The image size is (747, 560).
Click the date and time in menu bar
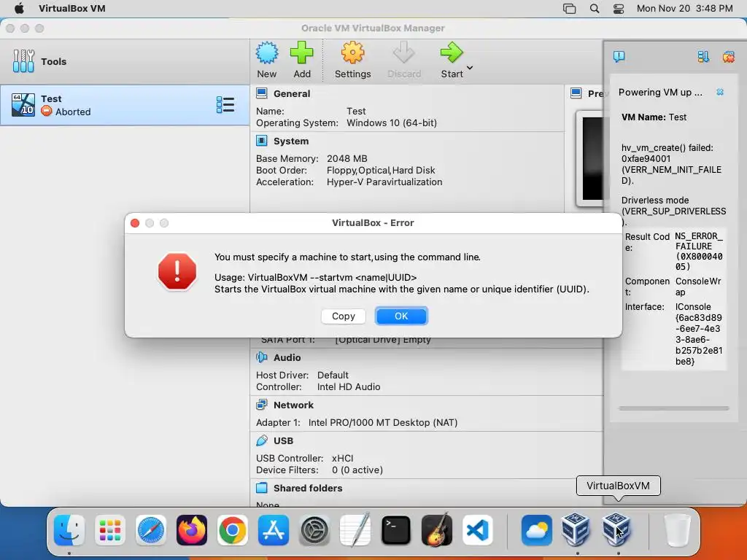pos(684,9)
